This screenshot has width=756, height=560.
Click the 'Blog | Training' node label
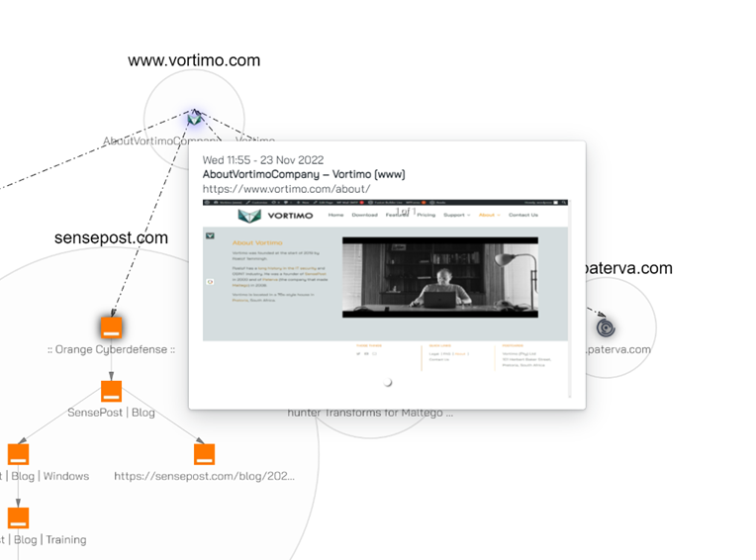click(x=44, y=540)
